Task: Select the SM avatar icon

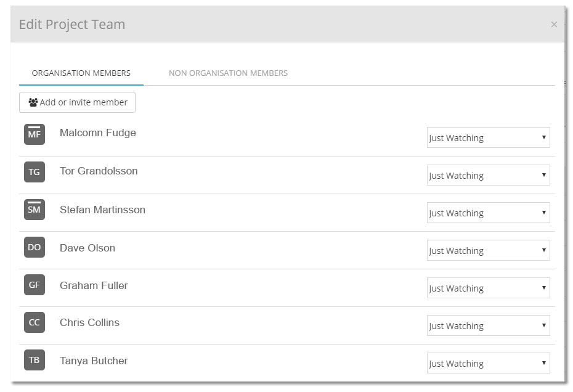Action: tap(35, 210)
